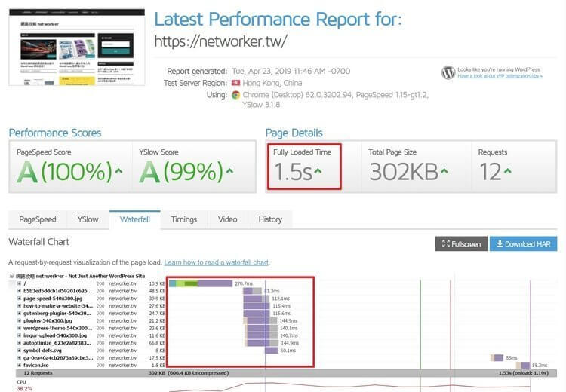The width and height of the screenshot is (566, 392).
Task: Collapse the waterfall page group header
Action: click(11, 276)
